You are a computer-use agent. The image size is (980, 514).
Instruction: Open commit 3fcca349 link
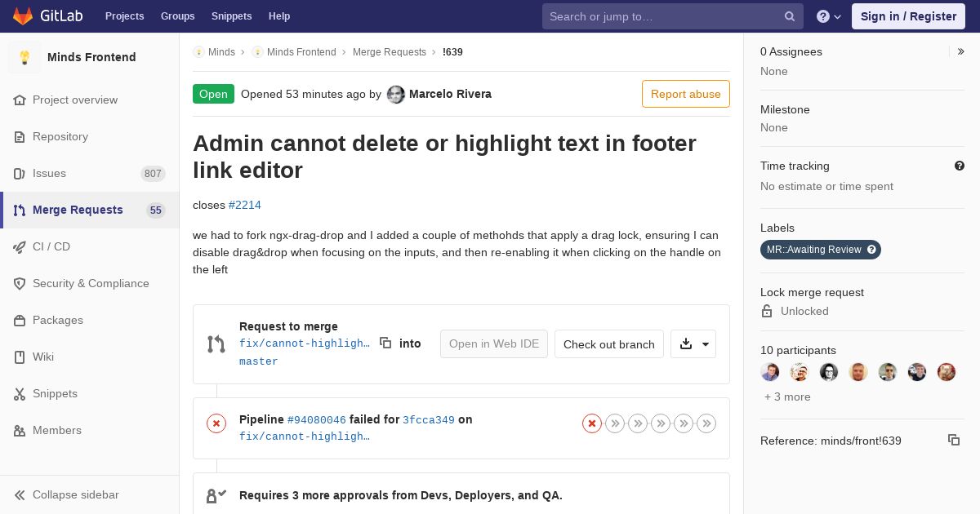click(x=429, y=419)
